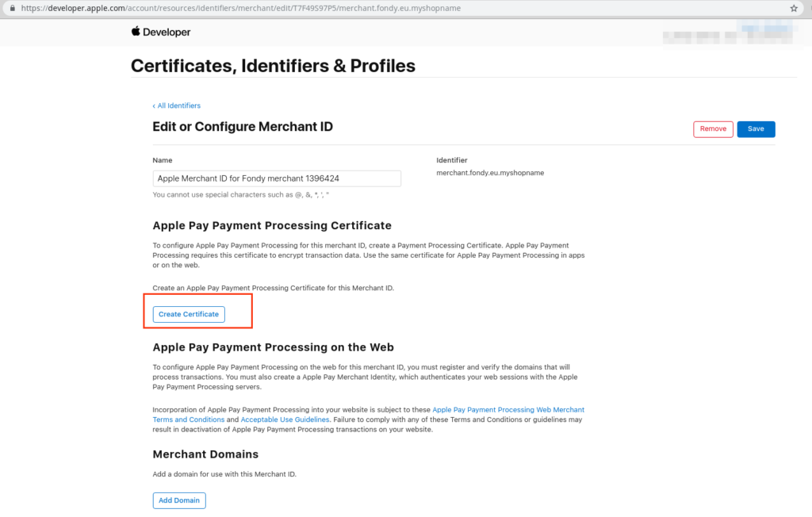
Task: Click the Create Certificate button
Action: [189, 315]
